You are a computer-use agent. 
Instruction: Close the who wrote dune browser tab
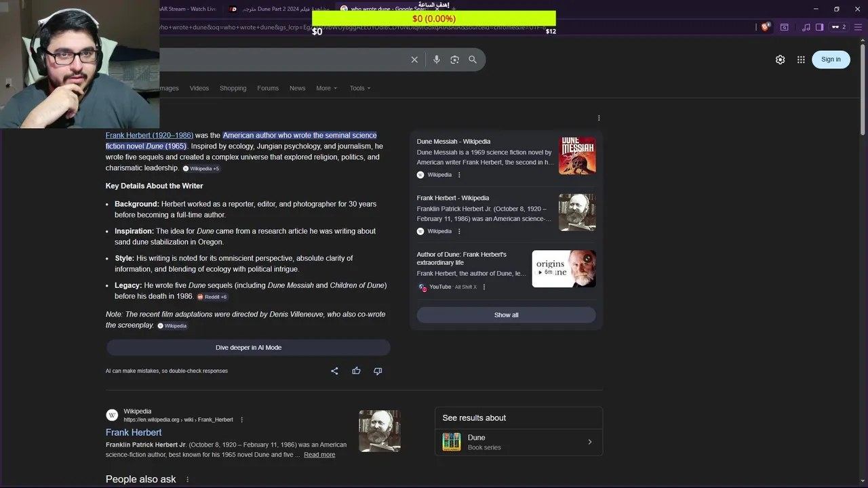[x=437, y=9]
